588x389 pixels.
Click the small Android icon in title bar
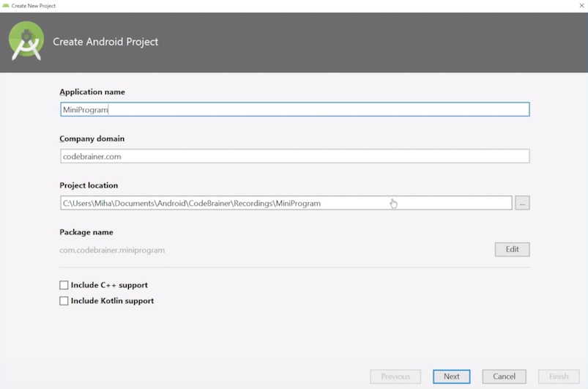pos(6,6)
